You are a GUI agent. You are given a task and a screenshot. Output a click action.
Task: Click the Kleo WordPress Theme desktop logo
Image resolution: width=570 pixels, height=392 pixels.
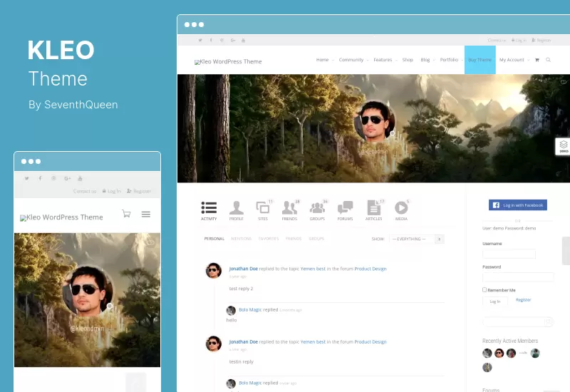[x=228, y=61]
